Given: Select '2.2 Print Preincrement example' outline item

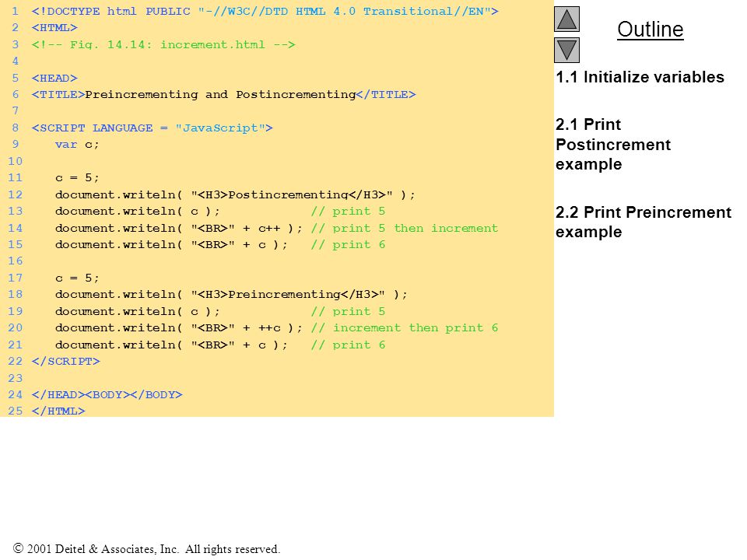Looking at the screenshot, I should (x=644, y=222).
